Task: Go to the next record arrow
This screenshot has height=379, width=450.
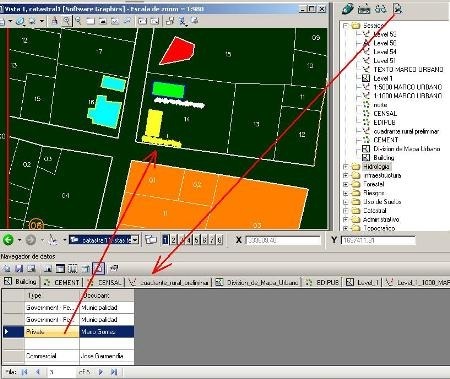Action: pyautogui.click(x=101, y=372)
